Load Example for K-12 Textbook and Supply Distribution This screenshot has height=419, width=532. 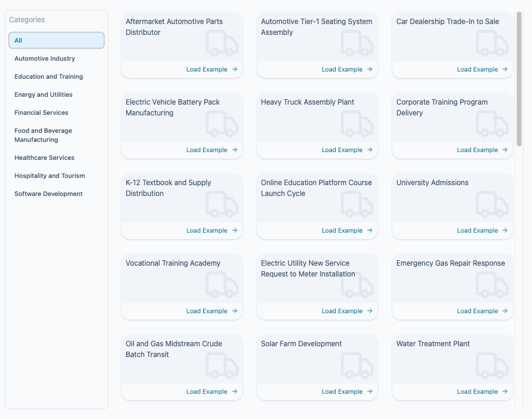[207, 230]
